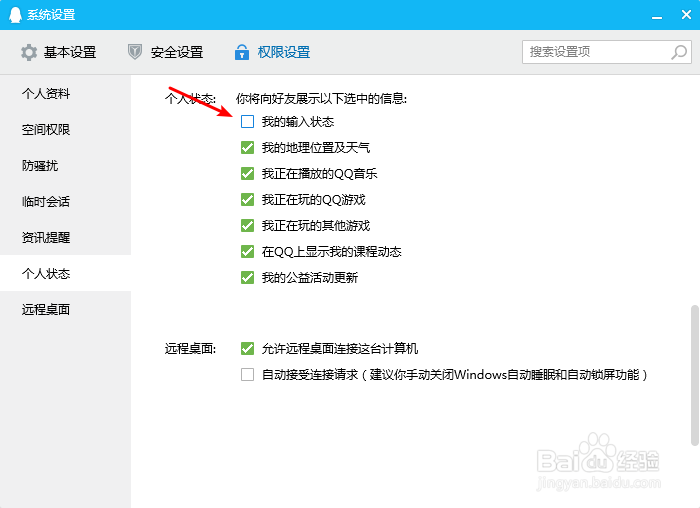Click the QQ penguin logo icon
This screenshot has height=508, width=700.
point(15,14)
